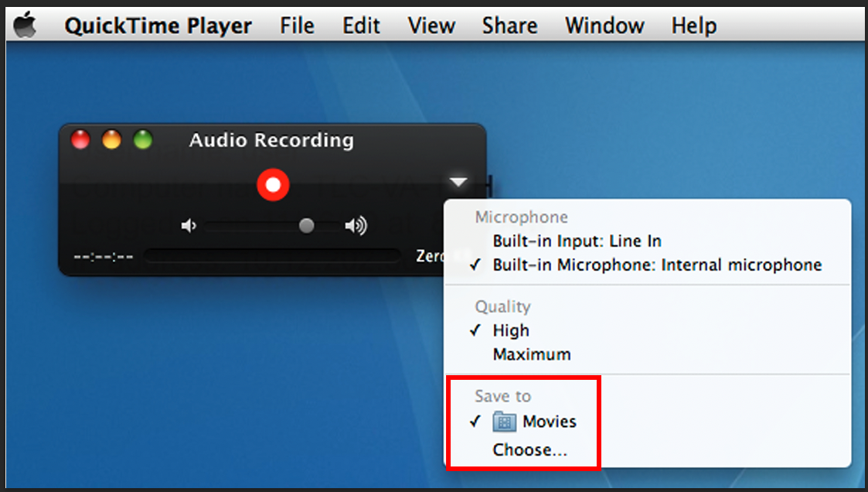Screen dimensions: 868x492
Task: Click the red close window button
Action: [x=80, y=140]
